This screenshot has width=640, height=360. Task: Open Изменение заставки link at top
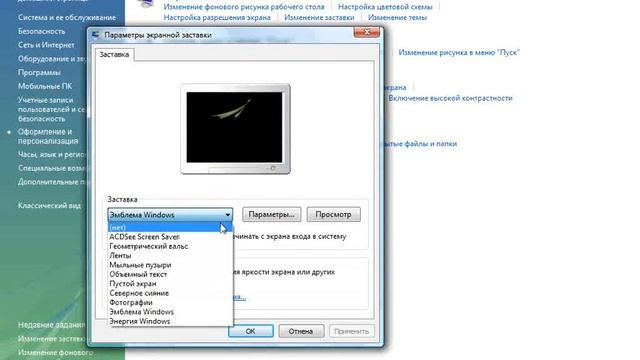[x=319, y=18]
